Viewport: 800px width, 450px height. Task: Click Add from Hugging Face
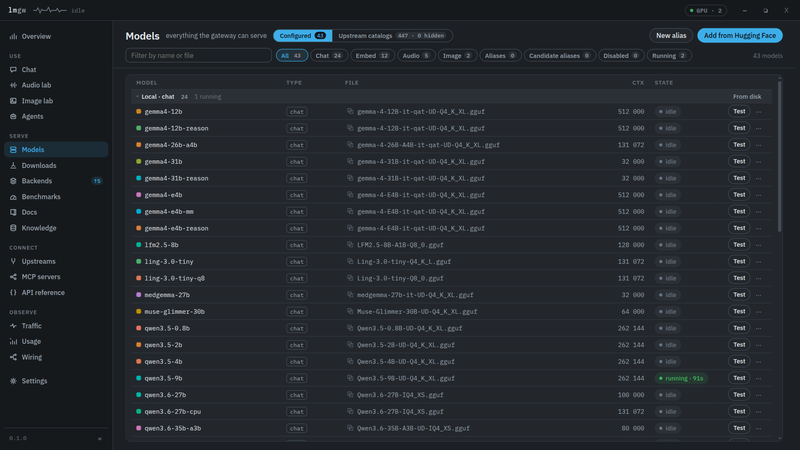pos(740,36)
